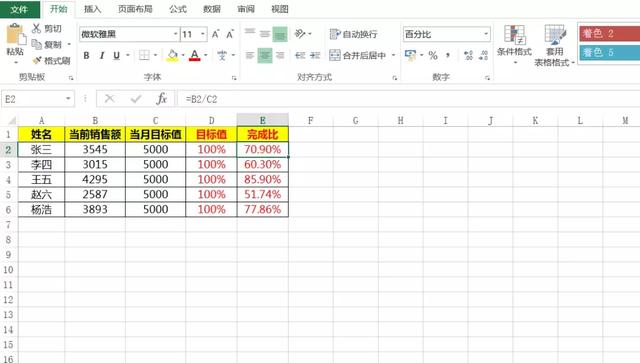The height and width of the screenshot is (363, 640).
Task: Switch to the Formulas (公式) tab
Action: (x=178, y=9)
